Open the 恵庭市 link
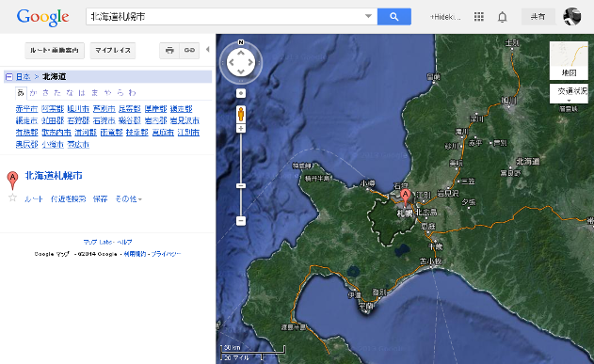Image resolution: width=594 pixels, height=364 pixels. click(163, 133)
